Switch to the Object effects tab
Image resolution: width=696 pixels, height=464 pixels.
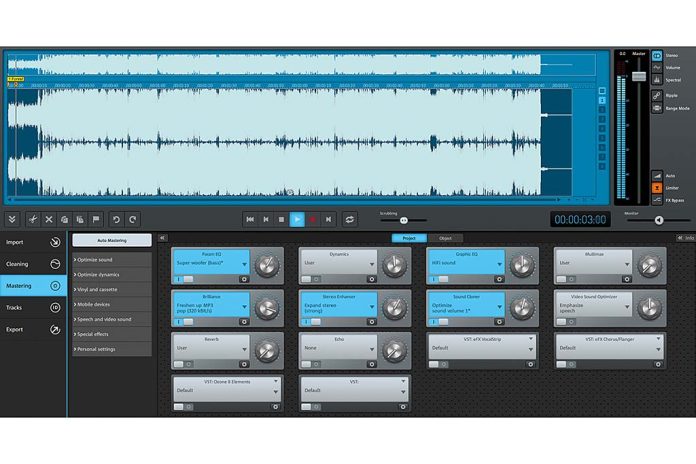click(445, 238)
